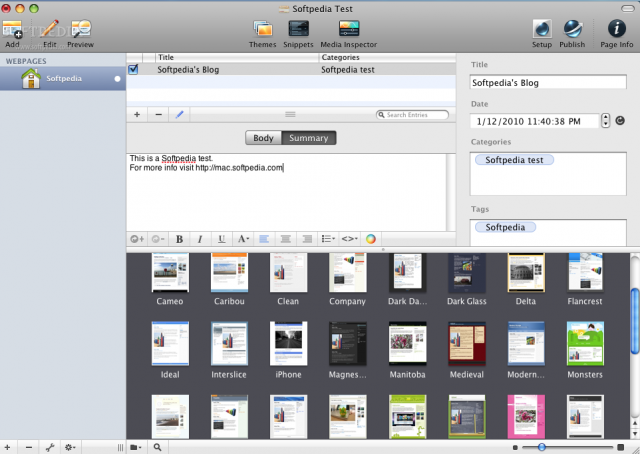Sort entries by Title column header

(237, 57)
